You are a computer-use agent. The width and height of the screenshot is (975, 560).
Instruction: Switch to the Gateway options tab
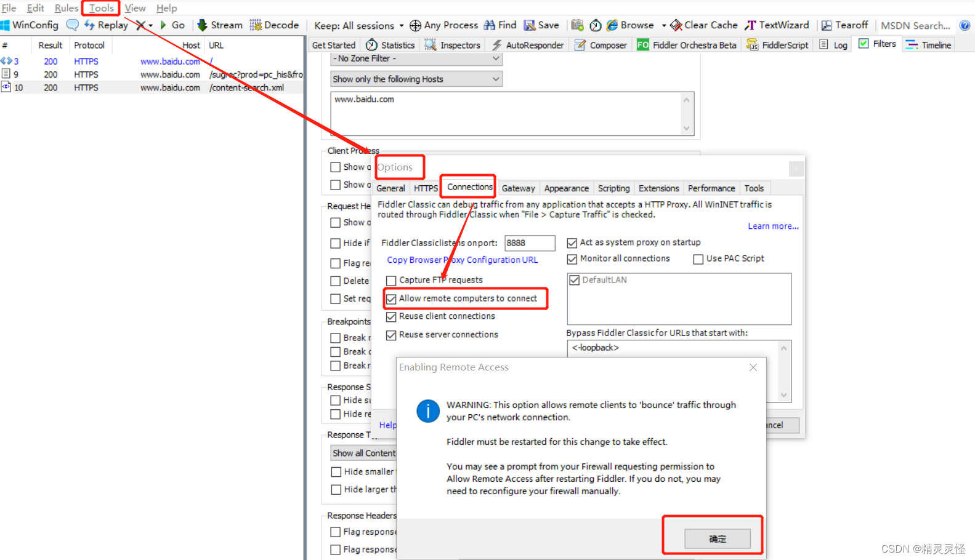(518, 188)
